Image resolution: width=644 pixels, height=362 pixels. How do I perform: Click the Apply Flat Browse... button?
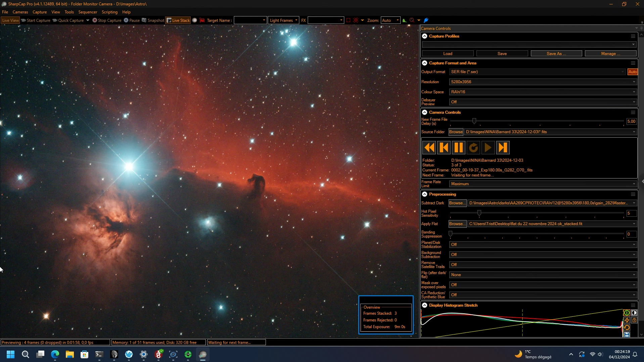pyautogui.click(x=457, y=224)
